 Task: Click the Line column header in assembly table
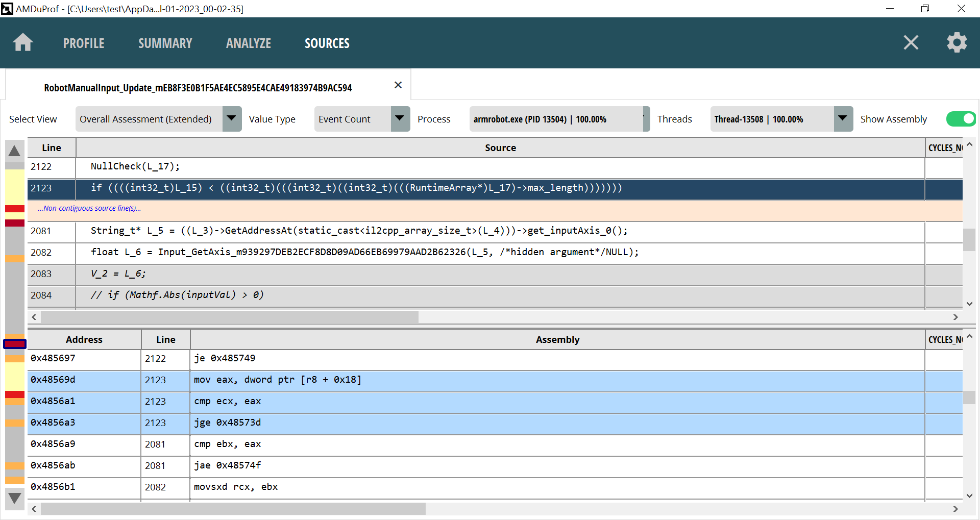coord(166,339)
